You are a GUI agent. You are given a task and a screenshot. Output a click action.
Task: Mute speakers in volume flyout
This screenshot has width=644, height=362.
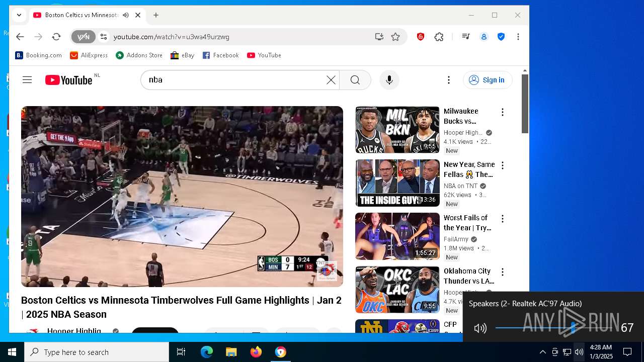480,328
